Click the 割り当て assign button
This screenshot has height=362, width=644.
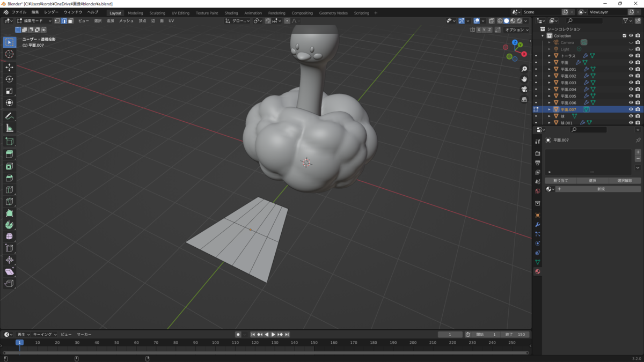click(560, 181)
